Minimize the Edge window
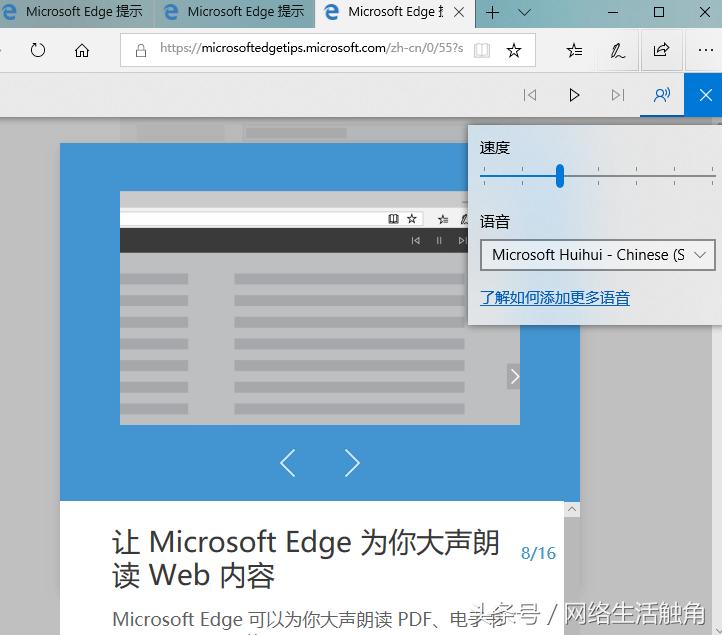This screenshot has height=635, width=722. [x=613, y=12]
